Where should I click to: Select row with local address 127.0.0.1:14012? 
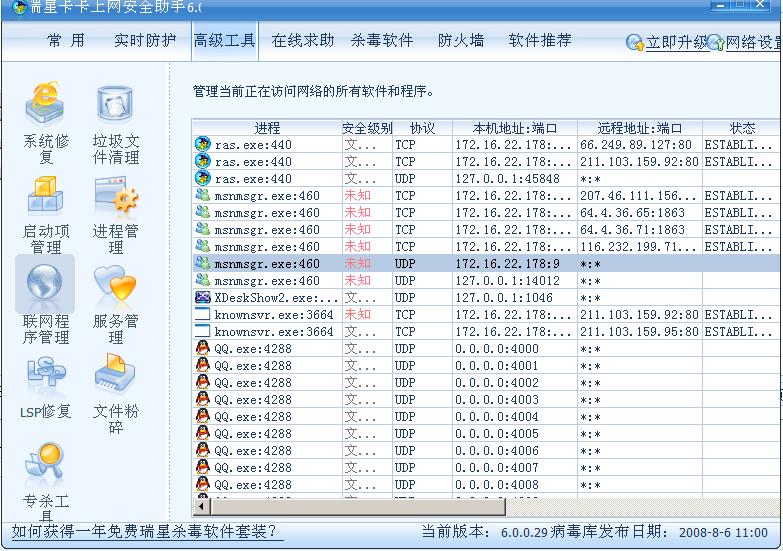(486, 280)
